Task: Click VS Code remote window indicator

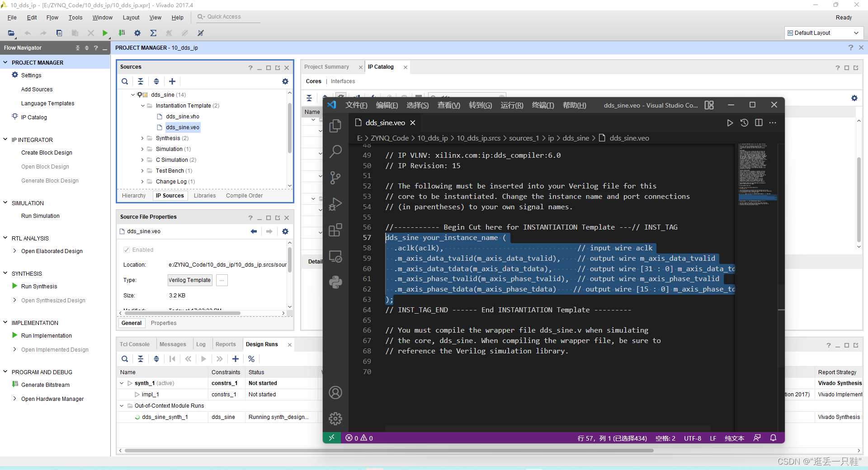Action: [x=332, y=437]
